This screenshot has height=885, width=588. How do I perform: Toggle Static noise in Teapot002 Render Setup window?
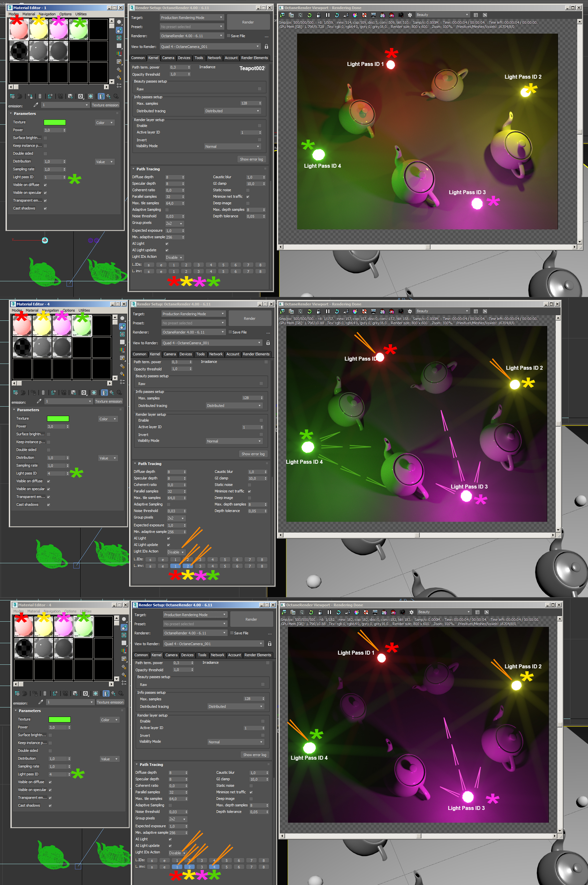[x=248, y=190]
